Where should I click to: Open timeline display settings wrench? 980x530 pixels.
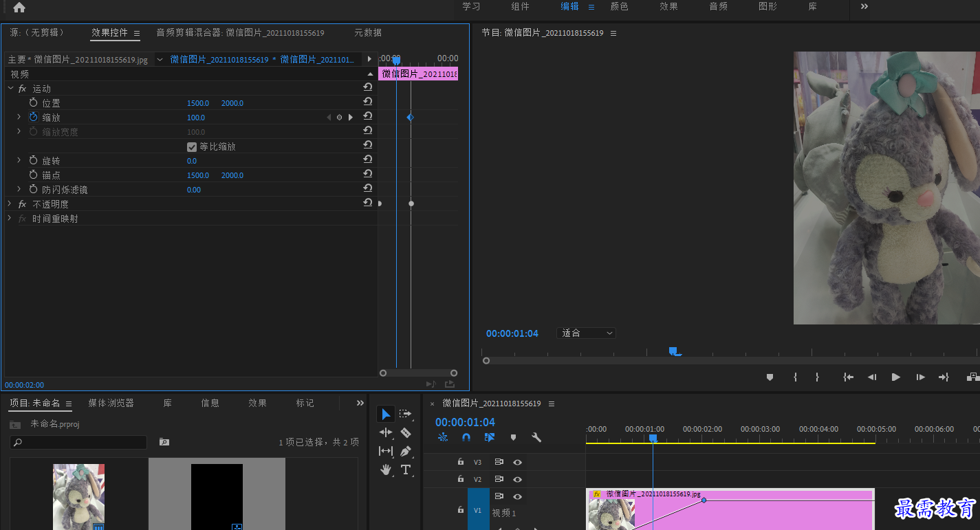(x=536, y=437)
